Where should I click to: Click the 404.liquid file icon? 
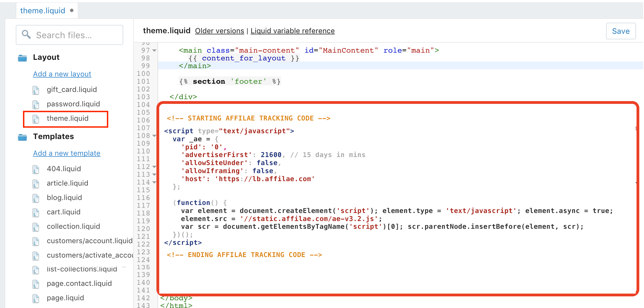(x=36, y=169)
